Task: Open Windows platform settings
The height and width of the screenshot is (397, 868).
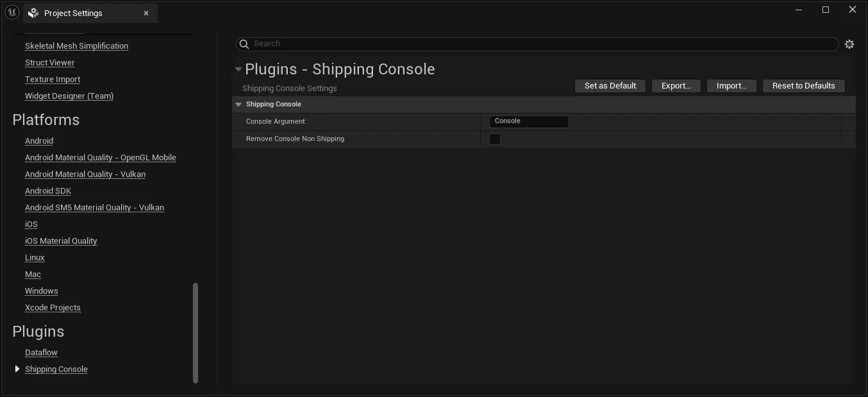Action: pos(41,291)
